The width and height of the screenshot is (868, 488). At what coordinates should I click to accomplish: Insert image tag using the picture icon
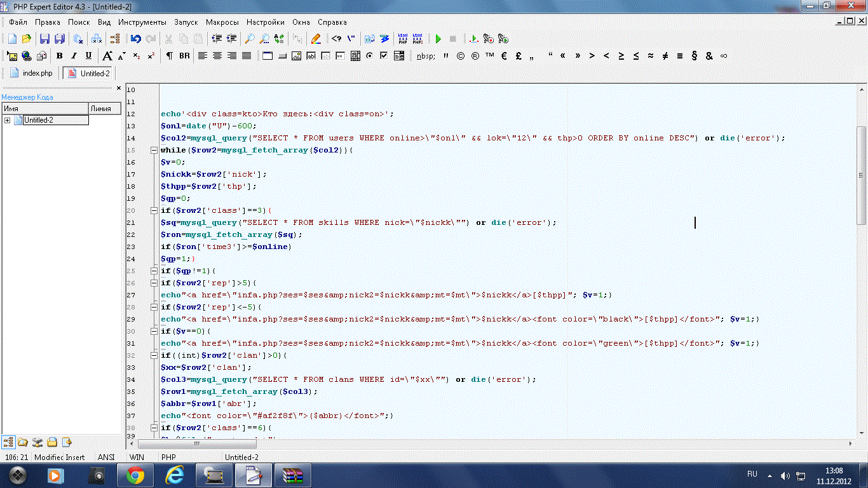point(296,56)
